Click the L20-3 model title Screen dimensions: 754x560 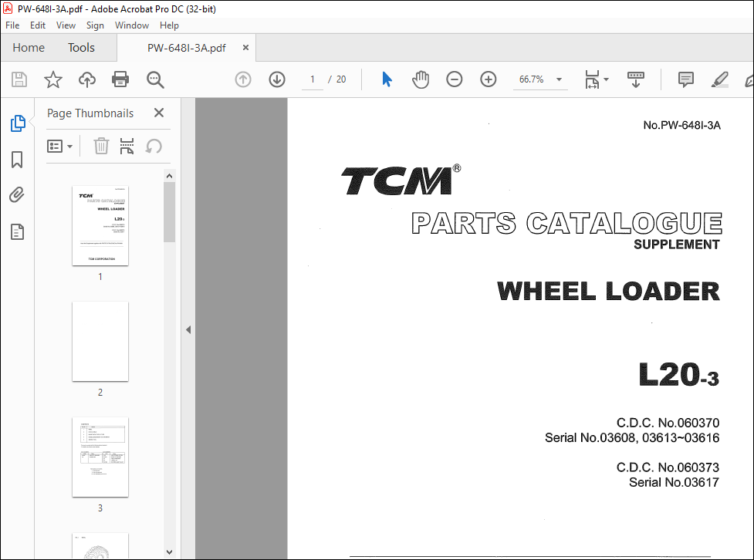pos(679,374)
